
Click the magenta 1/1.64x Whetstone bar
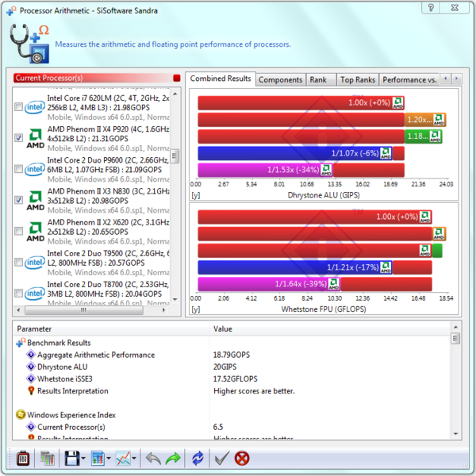tap(269, 284)
